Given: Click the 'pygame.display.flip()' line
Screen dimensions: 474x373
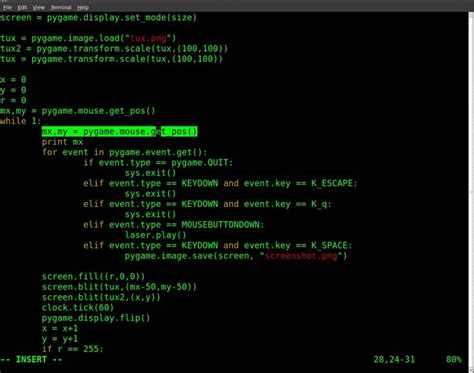Looking at the screenshot, I should click(96, 318).
